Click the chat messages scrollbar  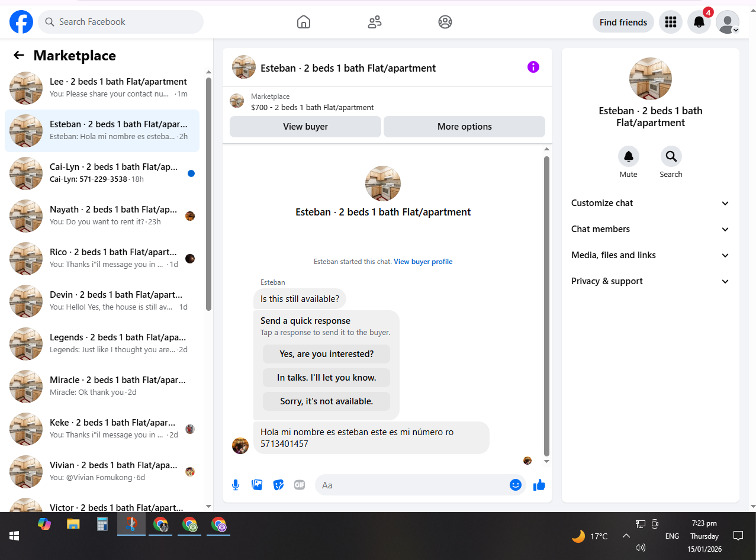pos(546,306)
